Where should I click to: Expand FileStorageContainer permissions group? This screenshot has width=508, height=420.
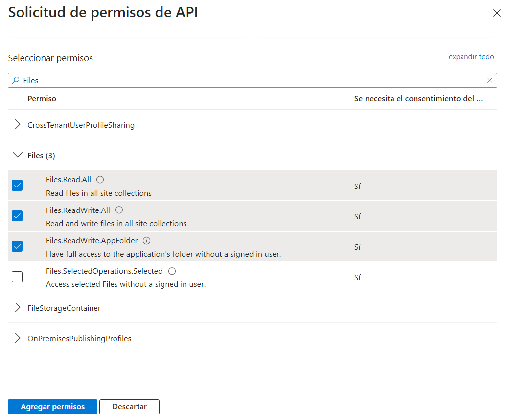click(x=18, y=308)
